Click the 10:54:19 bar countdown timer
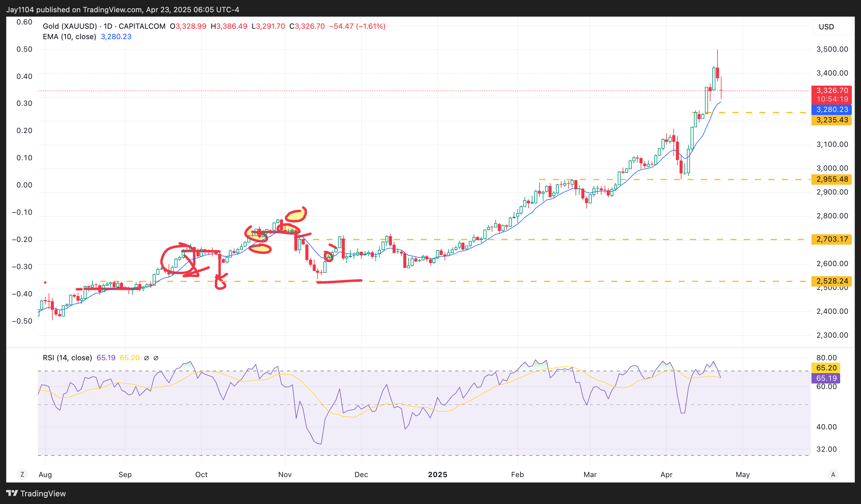Image resolution: width=861 pixels, height=504 pixels. (x=832, y=99)
